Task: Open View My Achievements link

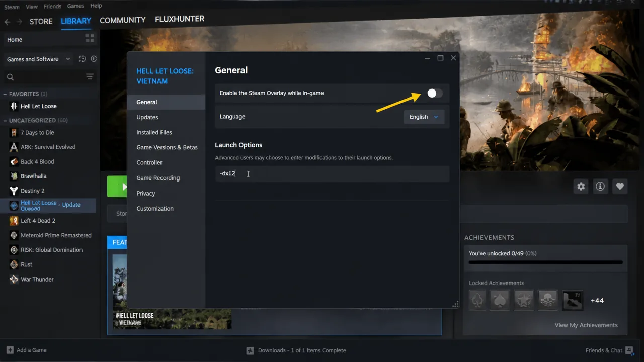Action: (x=586, y=325)
